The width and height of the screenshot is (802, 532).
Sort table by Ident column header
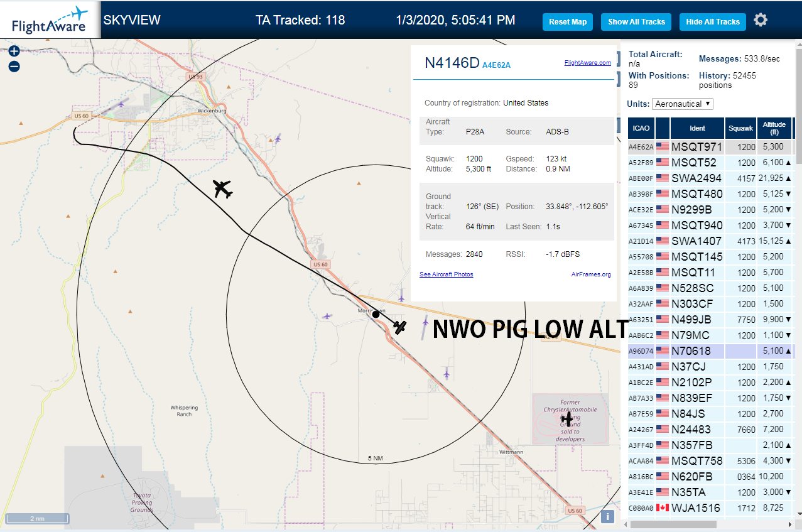tap(697, 128)
